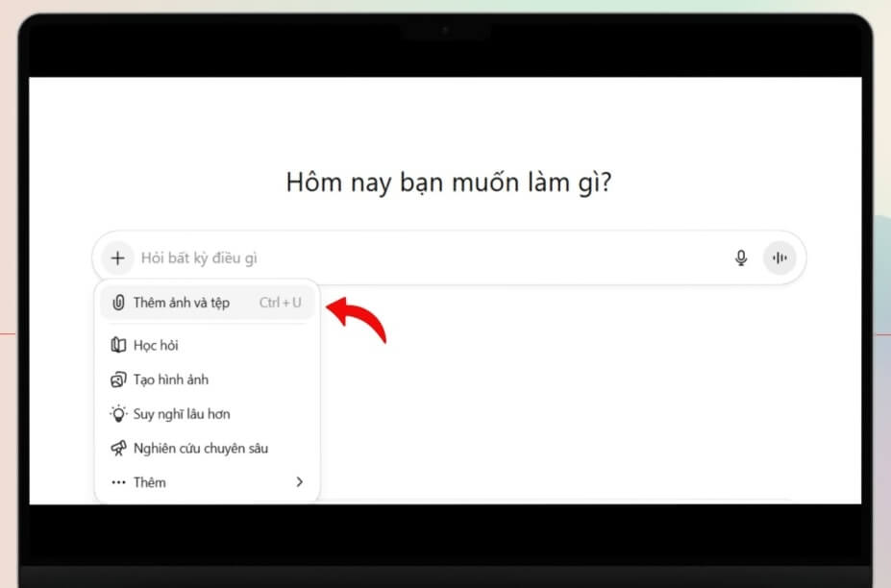Screen dimensions: 891x588
Task: Enable Suy nghĩ lâu hơn mode
Action: coord(182,414)
